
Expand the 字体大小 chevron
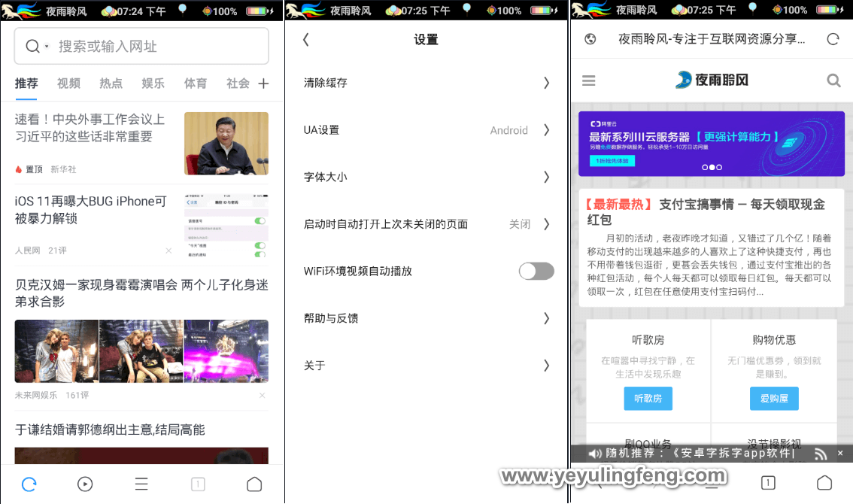pyautogui.click(x=547, y=177)
